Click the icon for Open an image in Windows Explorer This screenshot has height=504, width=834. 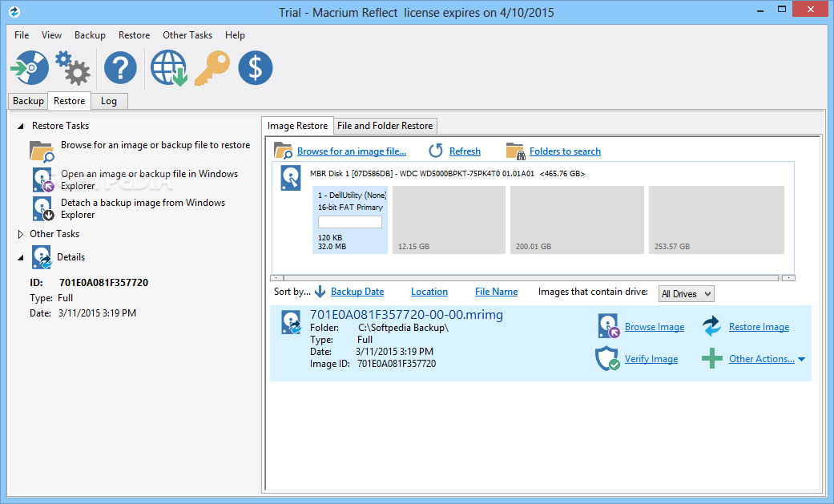[42, 180]
